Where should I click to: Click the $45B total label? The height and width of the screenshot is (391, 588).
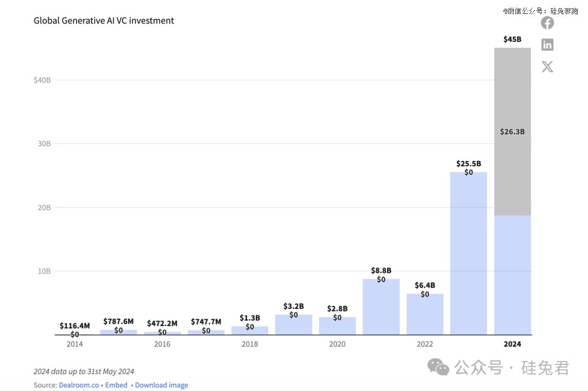[512, 39]
